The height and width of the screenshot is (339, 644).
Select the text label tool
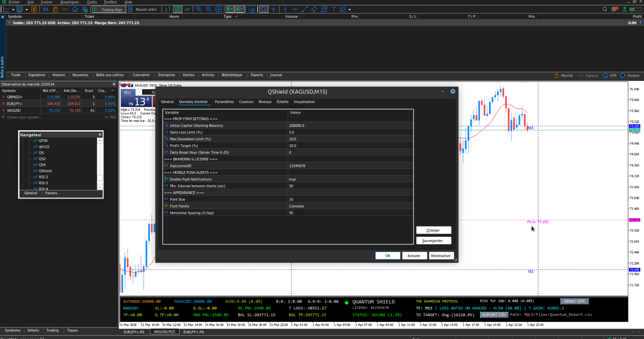click(x=334, y=9)
